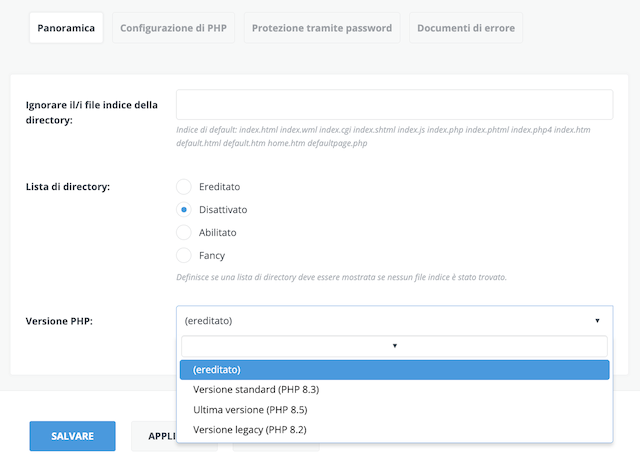This screenshot has height=466, width=640.
Task: Open the Configurazione di PHP tab
Action: tap(173, 28)
